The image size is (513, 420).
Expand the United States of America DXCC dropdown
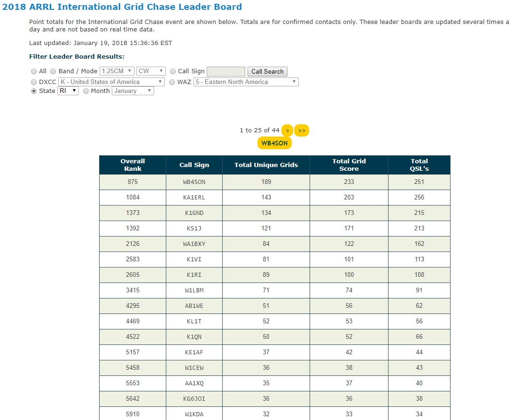coord(111,82)
